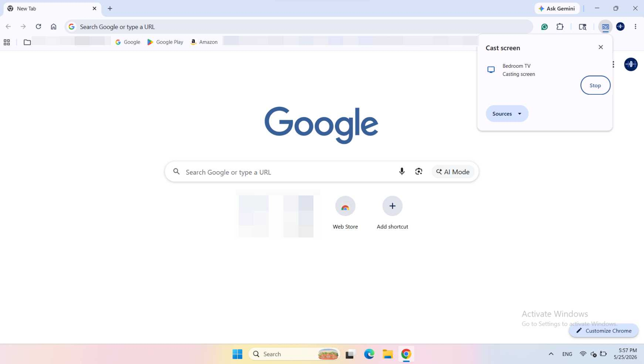
Task: Stop casting to Bedroom TV
Action: (595, 85)
